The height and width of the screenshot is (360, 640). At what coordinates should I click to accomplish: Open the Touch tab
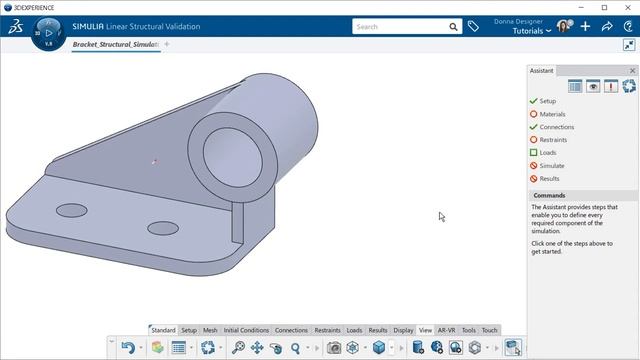click(489, 330)
